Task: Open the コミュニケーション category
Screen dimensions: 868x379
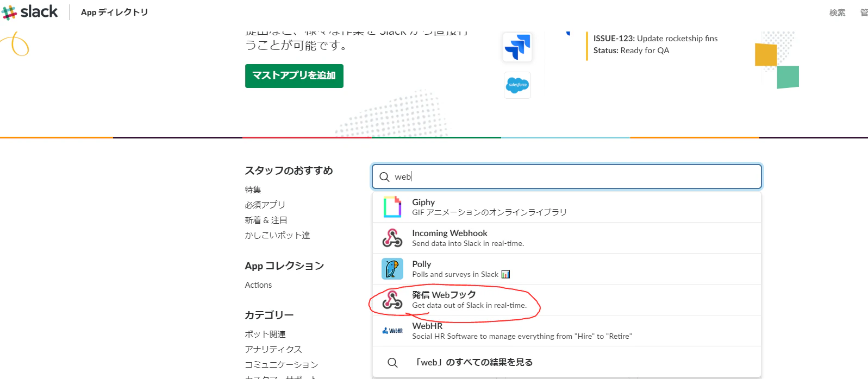Action: point(282,364)
